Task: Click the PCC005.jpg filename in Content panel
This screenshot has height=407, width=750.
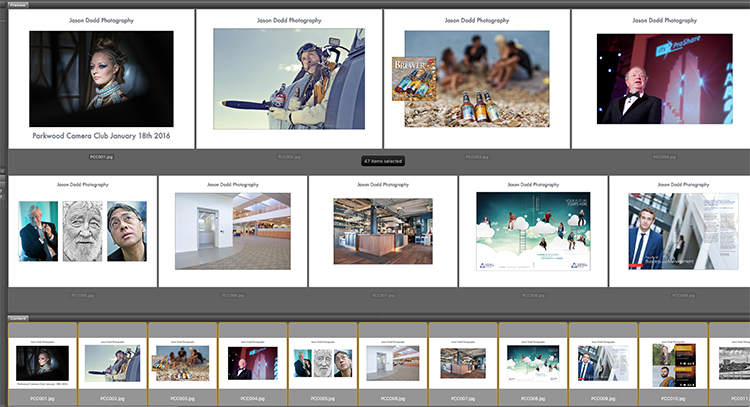Action: tap(323, 398)
